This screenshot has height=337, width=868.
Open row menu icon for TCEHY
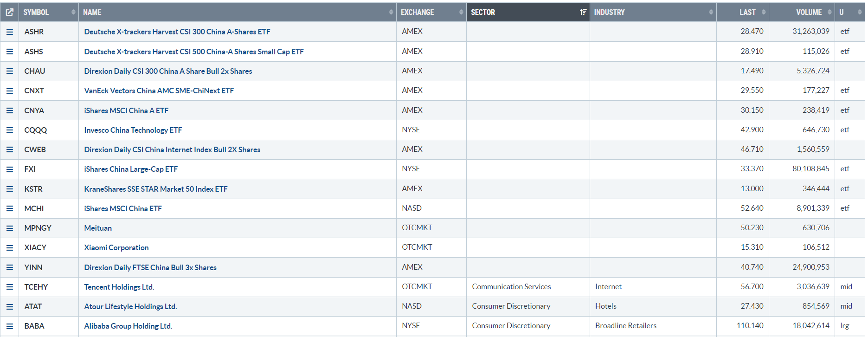click(x=9, y=287)
